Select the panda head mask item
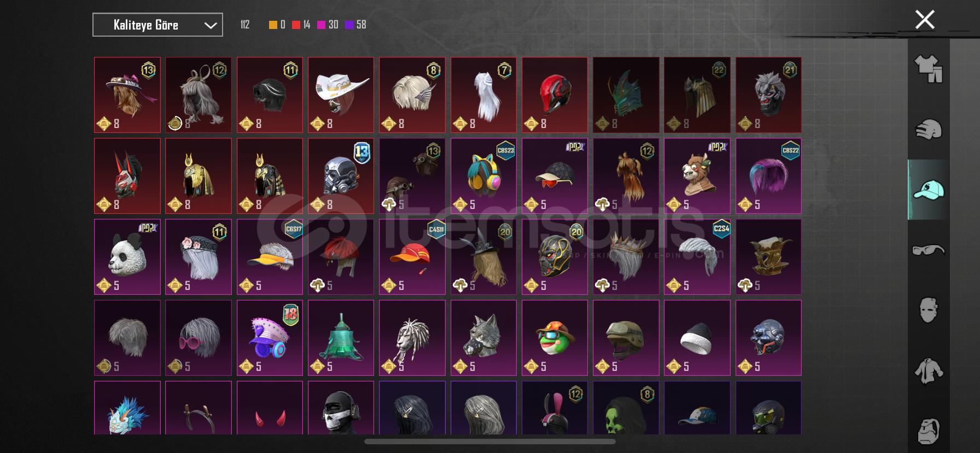 pyautogui.click(x=127, y=257)
